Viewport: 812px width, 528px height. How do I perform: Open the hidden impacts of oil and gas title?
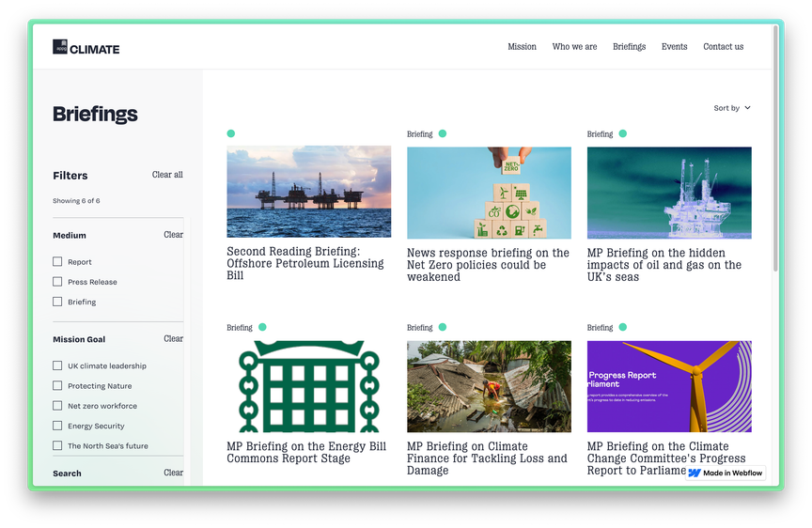664,265
